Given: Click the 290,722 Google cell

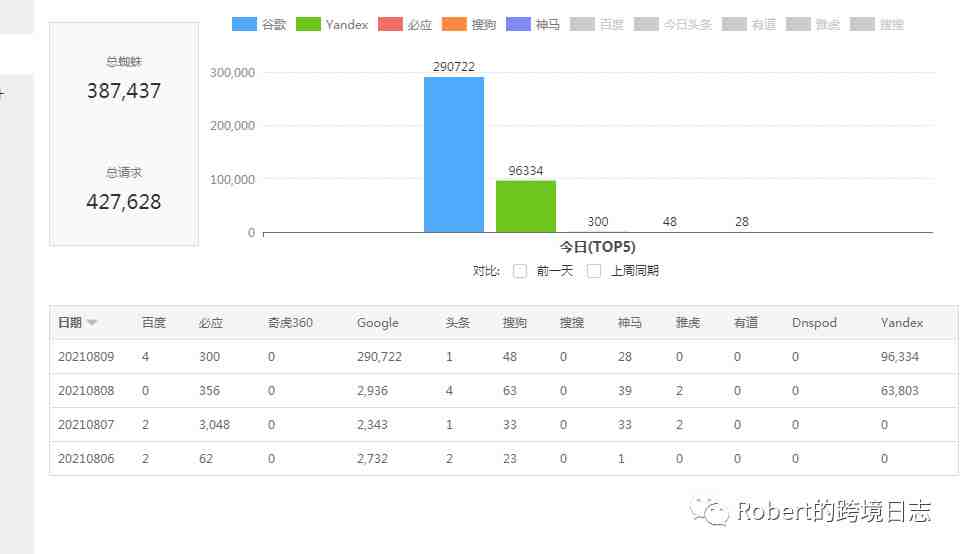Looking at the screenshot, I should [x=380, y=357].
